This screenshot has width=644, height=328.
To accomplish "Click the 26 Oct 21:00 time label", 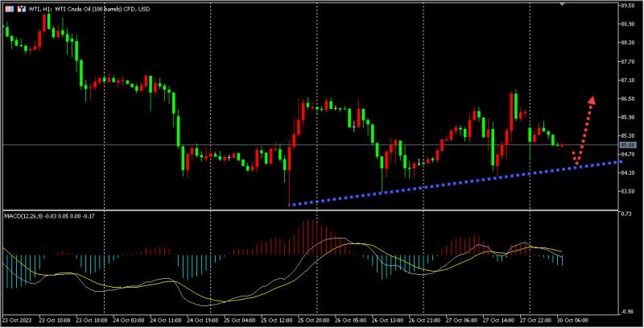I will (x=424, y=320).
